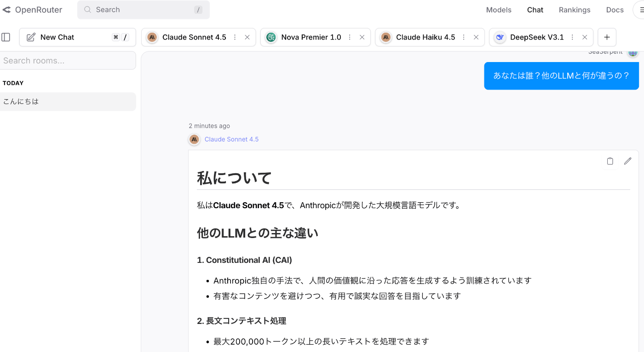Click the TODAY section label
This screenshot has height=352, width=644.
point(13,83)
